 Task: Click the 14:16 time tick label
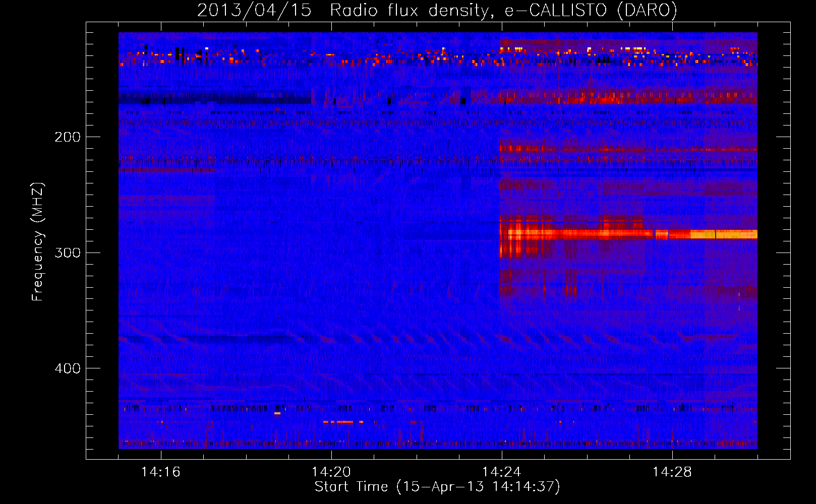pos(161,472)
